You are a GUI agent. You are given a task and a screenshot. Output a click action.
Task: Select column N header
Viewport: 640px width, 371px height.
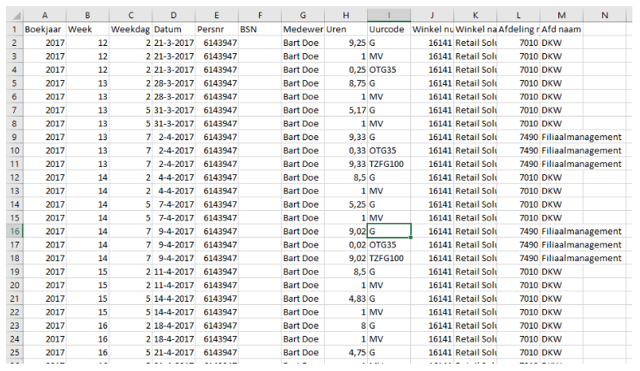pos(604,16)
